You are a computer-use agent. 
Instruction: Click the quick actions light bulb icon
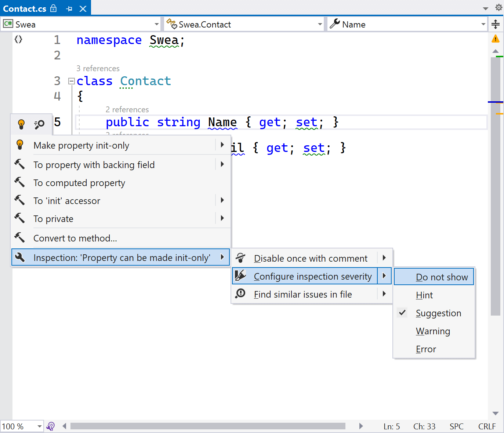point(21,124)
